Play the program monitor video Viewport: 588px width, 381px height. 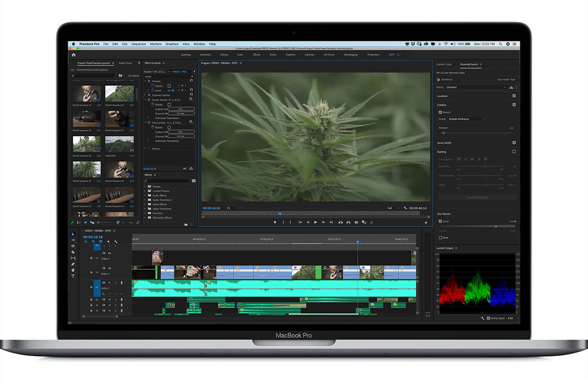pyautogui.click(x=316, y=222)
